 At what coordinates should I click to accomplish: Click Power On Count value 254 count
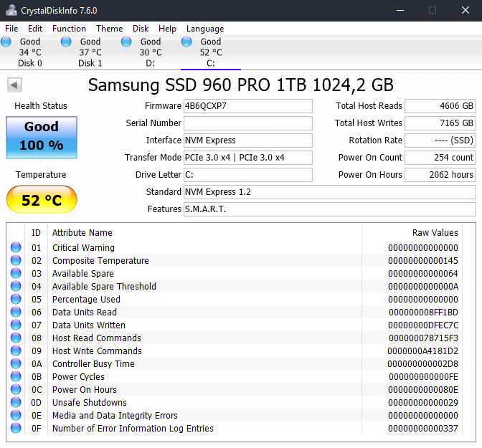[x=440, y=158]
